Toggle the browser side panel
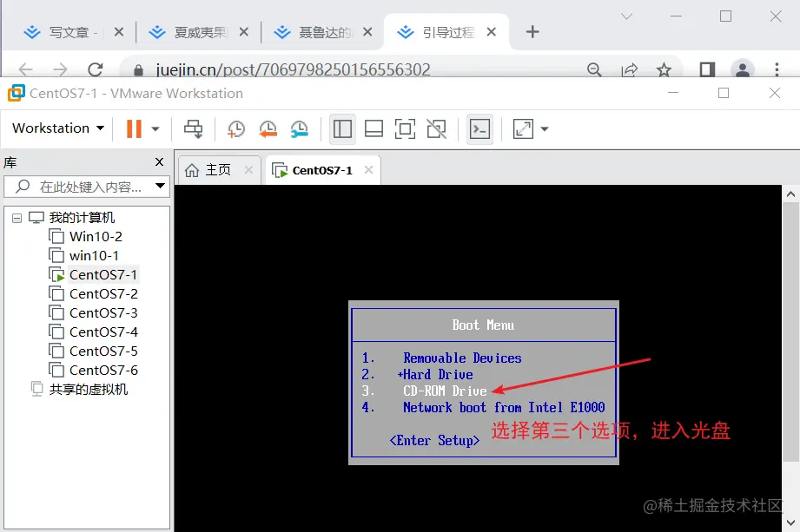The image size is (800, 532). click(x=707, y=69)
